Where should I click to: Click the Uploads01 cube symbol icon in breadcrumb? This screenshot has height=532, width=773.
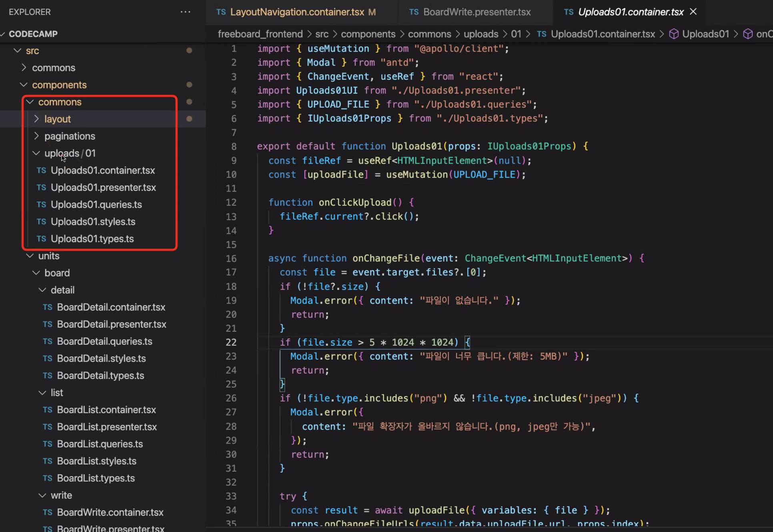tap(674, 34)
